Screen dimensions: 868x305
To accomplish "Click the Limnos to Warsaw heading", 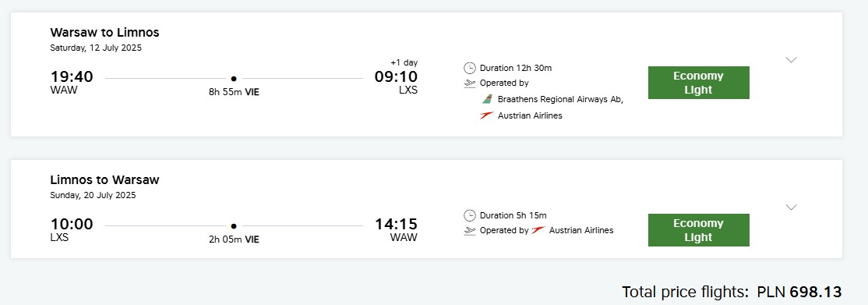I will (104, 179).
